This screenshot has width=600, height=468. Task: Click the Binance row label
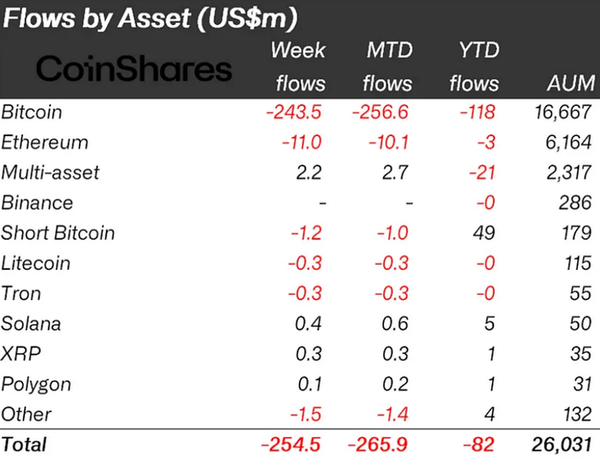tap(37, 202)
